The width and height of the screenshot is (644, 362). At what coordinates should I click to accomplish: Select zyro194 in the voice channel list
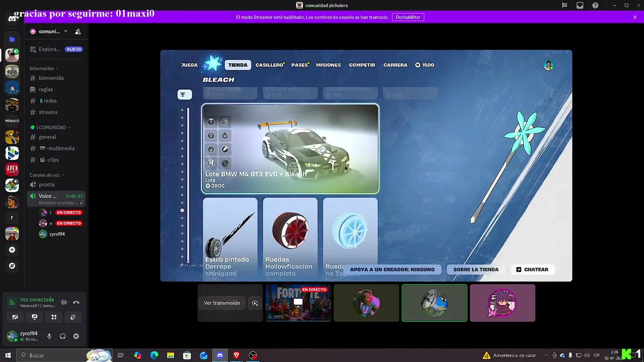pos(56,234)
